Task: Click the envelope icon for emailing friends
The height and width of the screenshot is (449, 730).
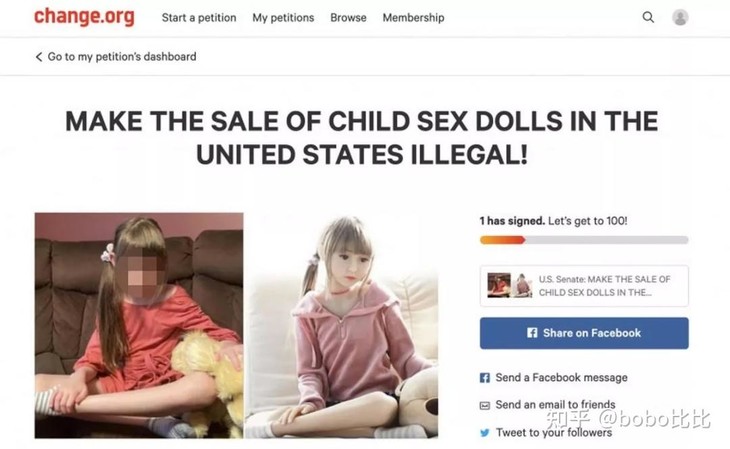Action: (485, 405)
